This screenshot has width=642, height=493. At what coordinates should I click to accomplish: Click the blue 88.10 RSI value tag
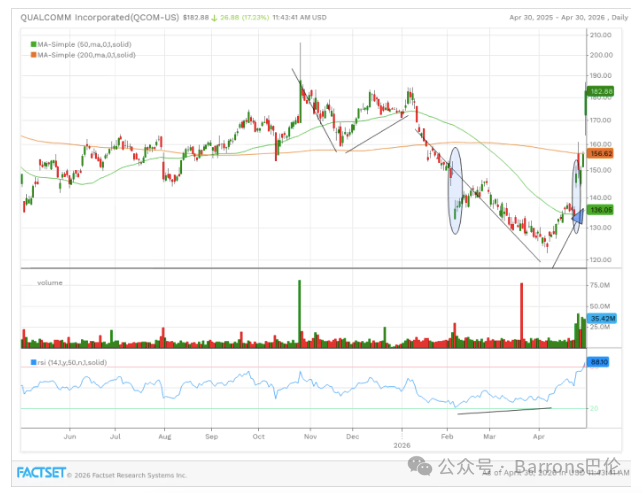[x=599, y=362]
